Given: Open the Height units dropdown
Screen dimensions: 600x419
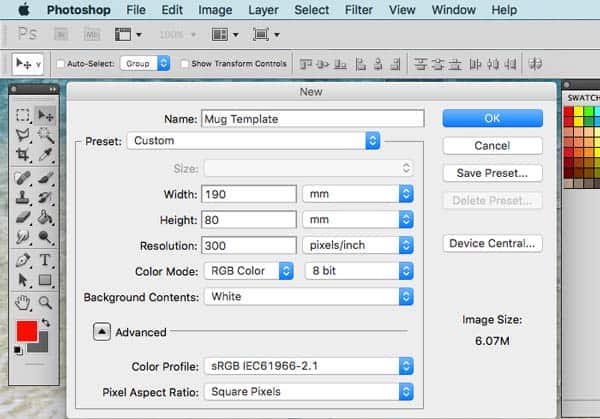Looking at the screenshot, I should point(358,220).
